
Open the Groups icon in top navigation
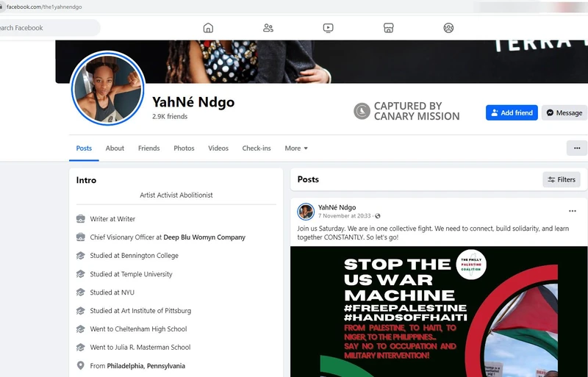(x=448, y=28)
